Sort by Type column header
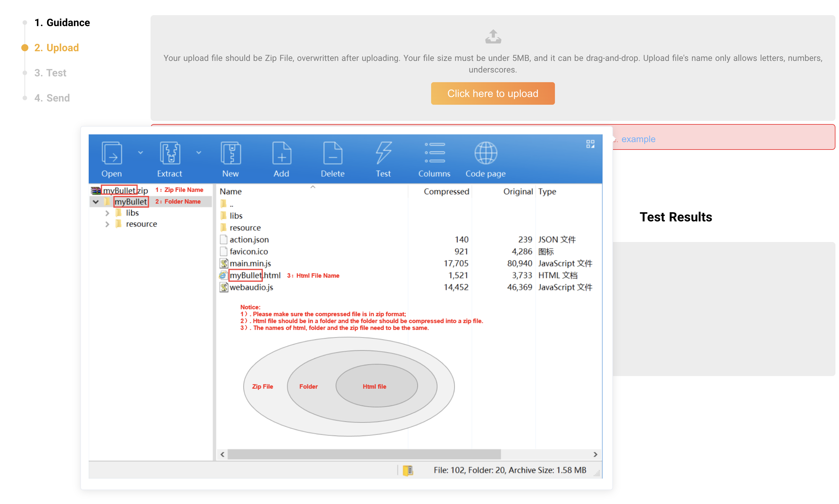Image resolution: width=839 pixels, height=504 pixels. 547,191
